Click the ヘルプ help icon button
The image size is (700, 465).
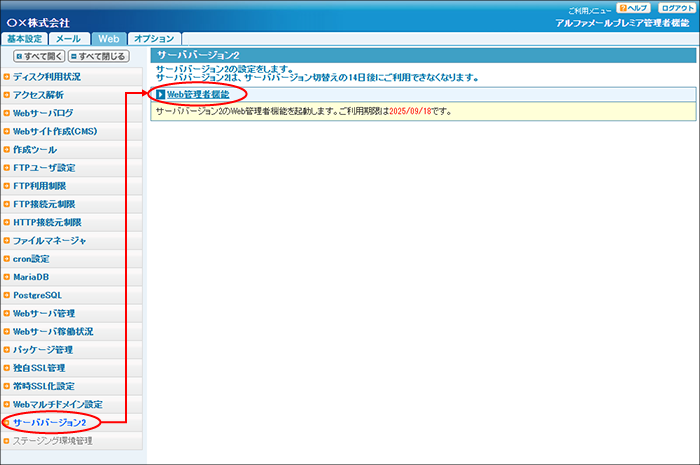(x=635, y=8)
